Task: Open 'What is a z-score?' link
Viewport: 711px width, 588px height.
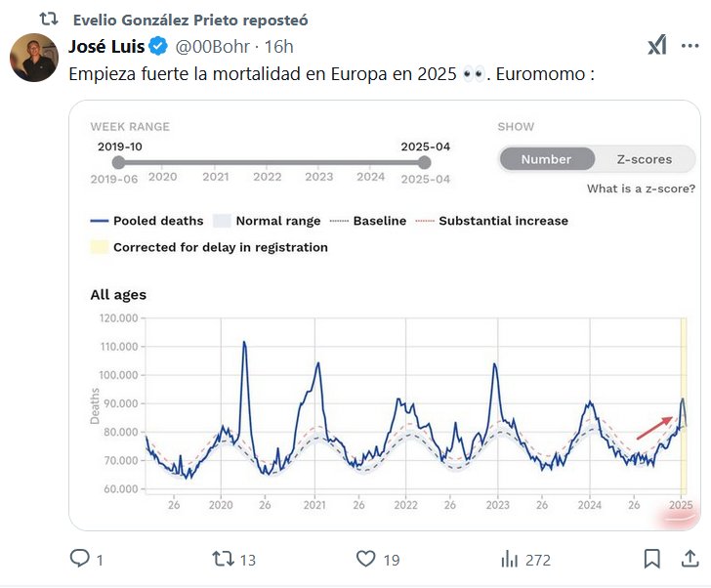Action: tap(641, 189)
